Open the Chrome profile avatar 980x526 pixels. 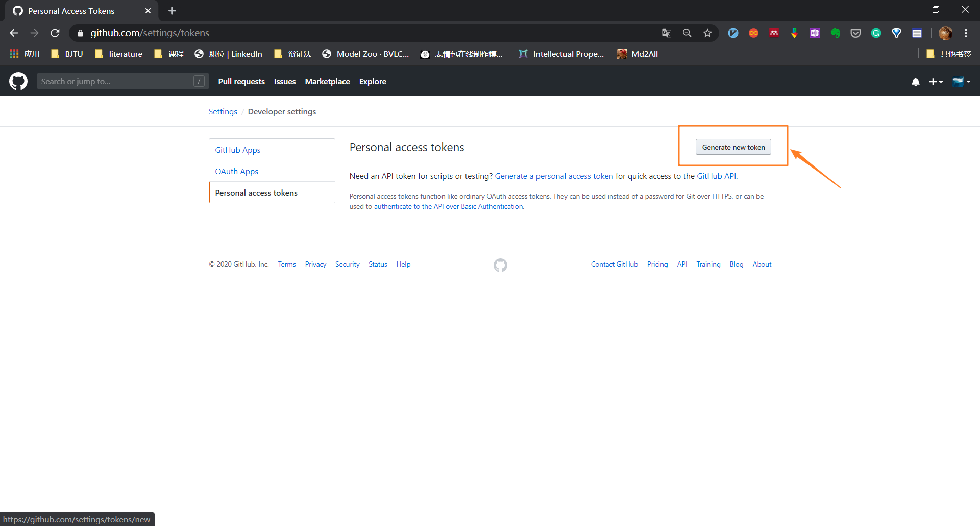(x=946, y=33)
